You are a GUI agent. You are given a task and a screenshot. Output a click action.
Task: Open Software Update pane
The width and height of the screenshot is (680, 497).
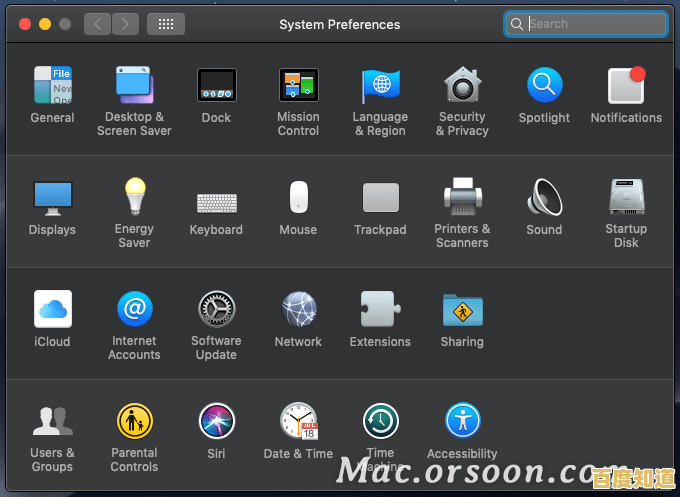point(216,310)
